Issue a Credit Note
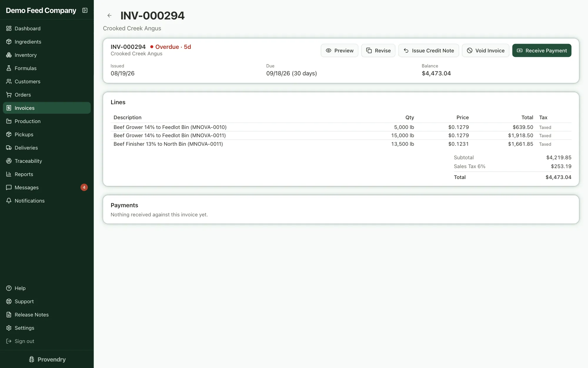The image size is (588, 368). [428, 51]
